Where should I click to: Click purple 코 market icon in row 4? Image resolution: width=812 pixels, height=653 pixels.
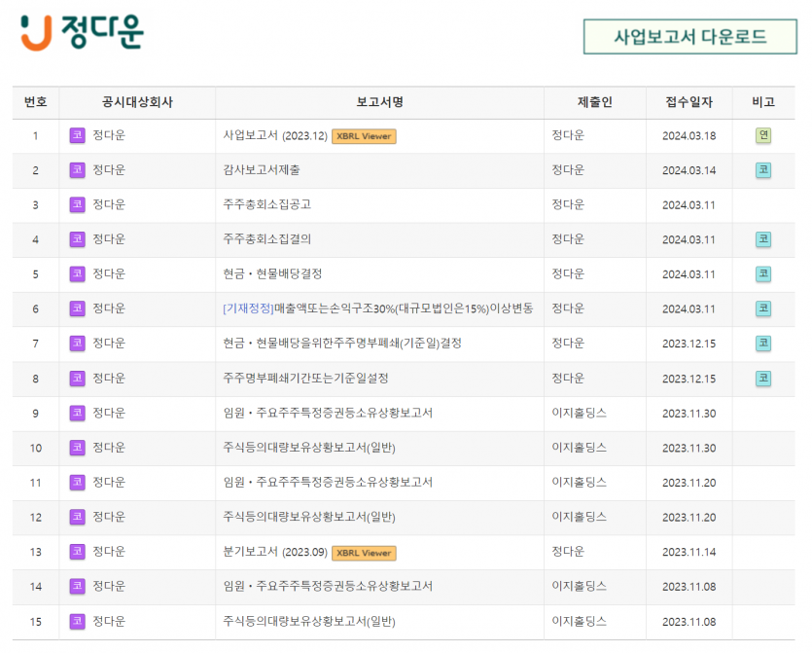click(77, 239)
